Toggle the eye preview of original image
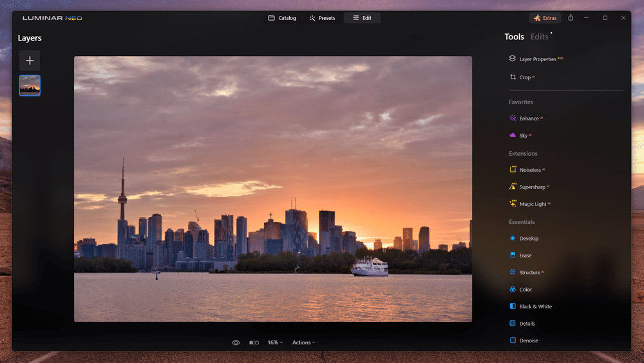Image resolution: width=644 pixels, height=363 pixels. (236, 342)
